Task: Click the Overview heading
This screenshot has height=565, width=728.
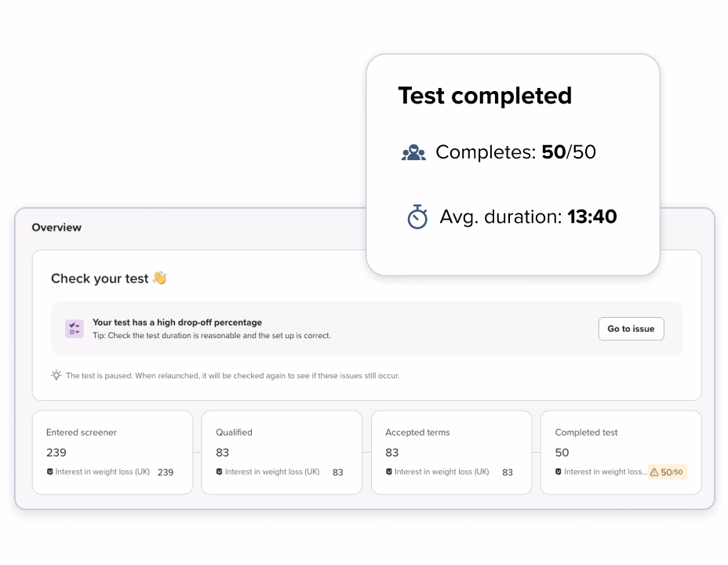Action: [56, 228]
